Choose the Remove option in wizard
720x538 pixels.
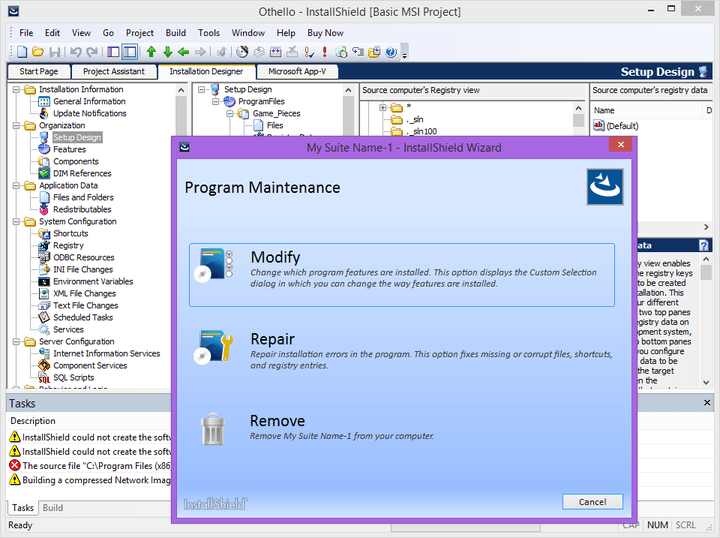[x=402, y=429]
